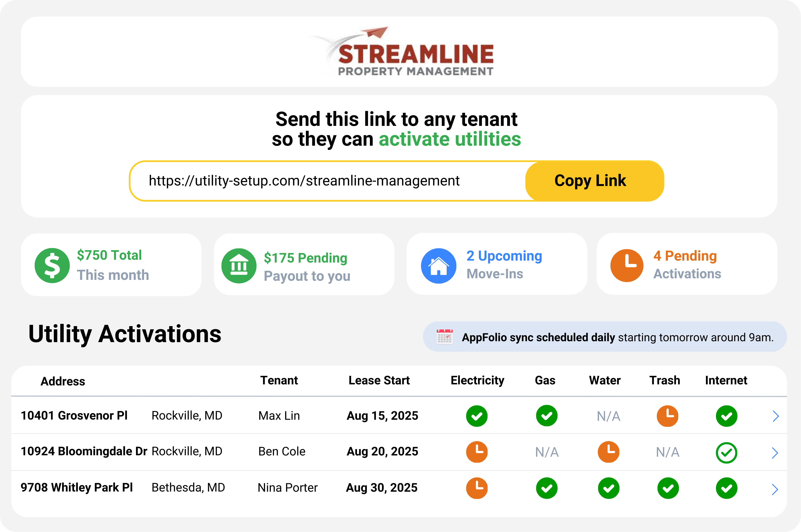Viewport: 801px width, 532px height.
Task: Click the Electricity column header
Action: pos(477,381)
